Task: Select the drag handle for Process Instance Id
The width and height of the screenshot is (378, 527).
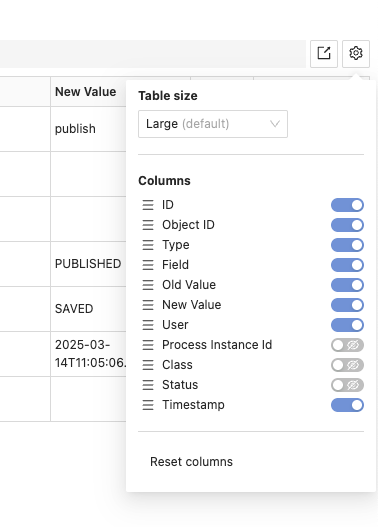Action: (x=148, y=345)
